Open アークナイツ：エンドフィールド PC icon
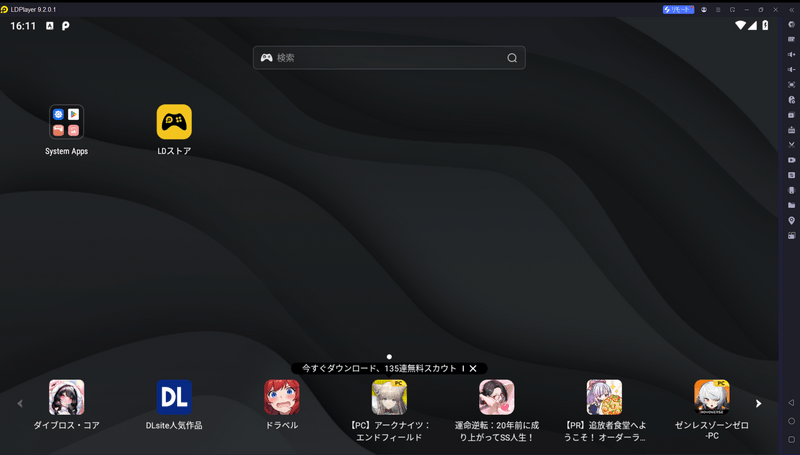 [x=389, y=397]
